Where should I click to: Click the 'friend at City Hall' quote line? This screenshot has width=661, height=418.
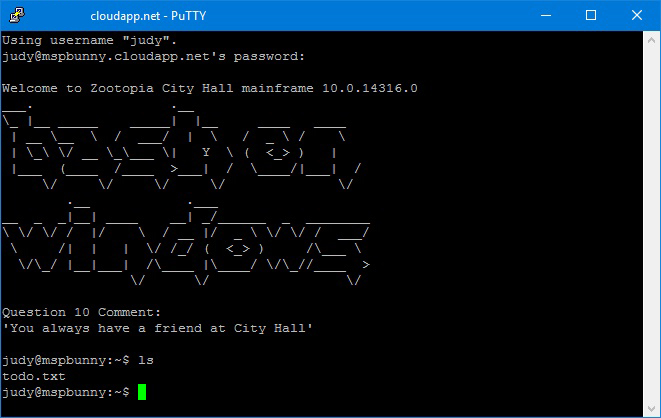coord(157,328)
